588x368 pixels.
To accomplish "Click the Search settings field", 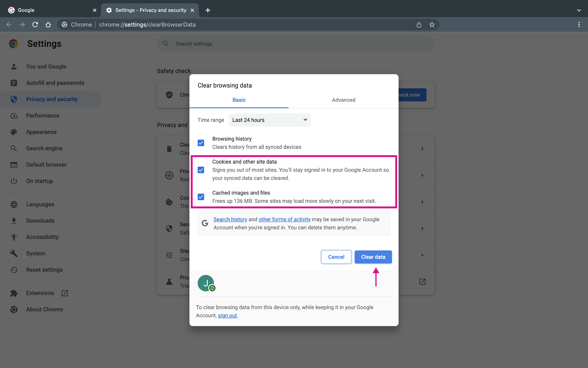I will coord(296,44).
